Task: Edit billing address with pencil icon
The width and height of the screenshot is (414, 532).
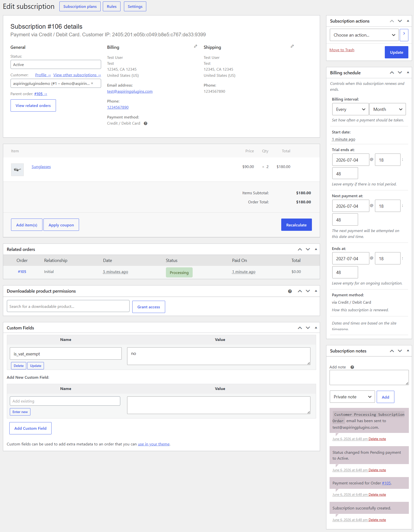Action: (x=196, y=46)
